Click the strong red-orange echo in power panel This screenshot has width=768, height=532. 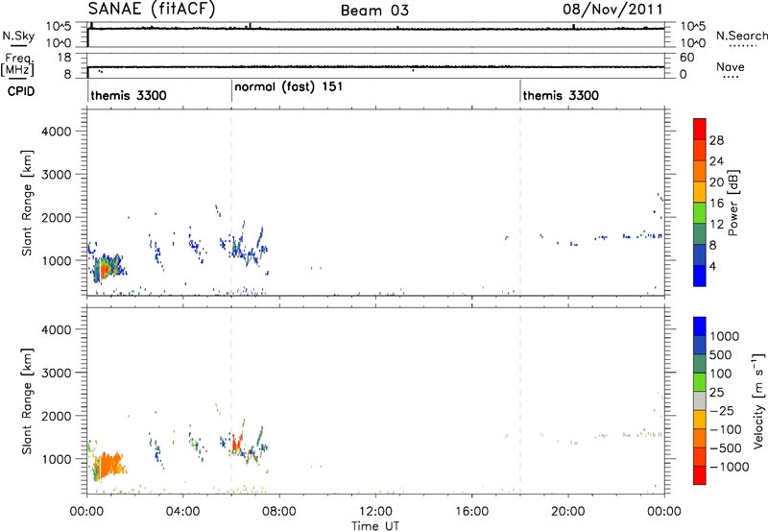click(104, 270)
